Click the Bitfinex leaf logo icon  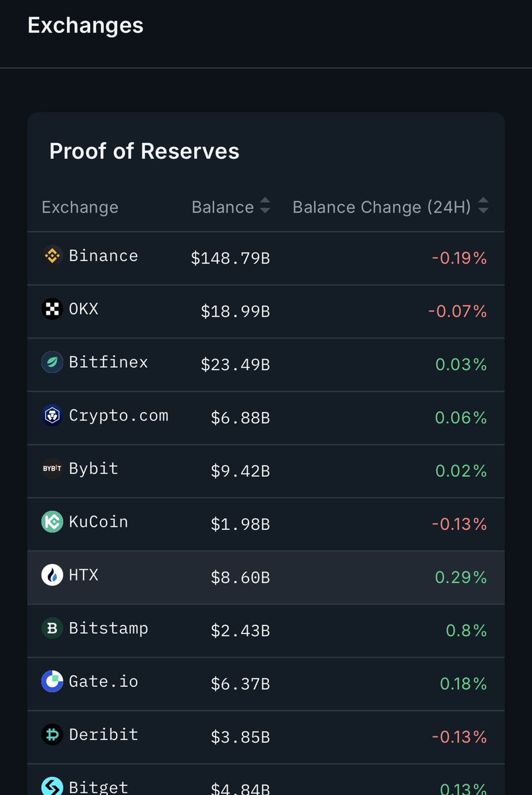(x=52, y=362)
